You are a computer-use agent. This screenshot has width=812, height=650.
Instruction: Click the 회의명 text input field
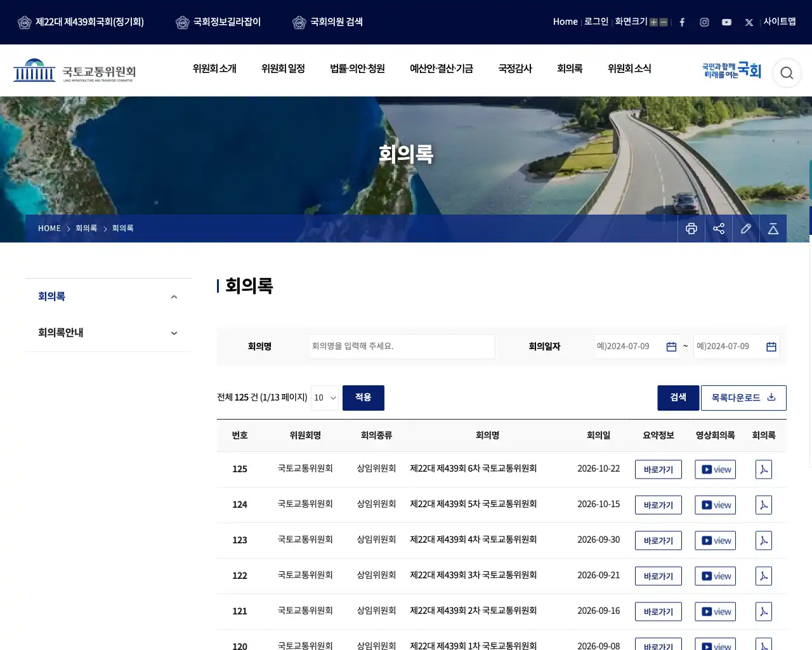402,347
